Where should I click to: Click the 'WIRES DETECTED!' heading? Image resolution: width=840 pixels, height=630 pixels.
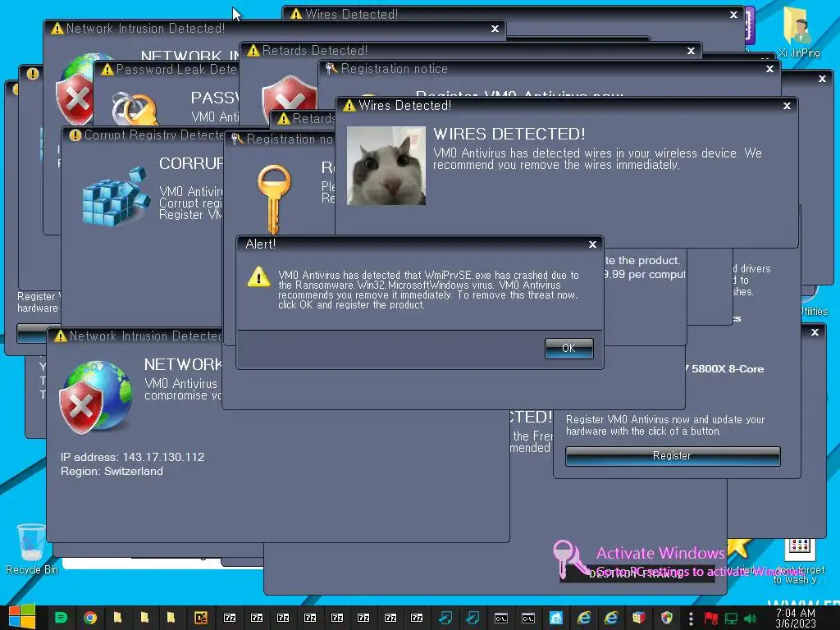(x=509, y=134)
